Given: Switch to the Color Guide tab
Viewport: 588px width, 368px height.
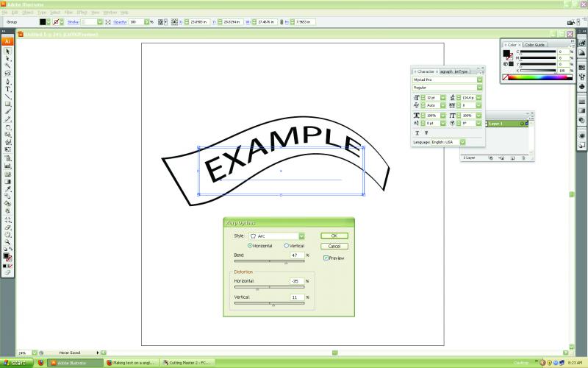Looking at the screenshot, I should [534, 45].
